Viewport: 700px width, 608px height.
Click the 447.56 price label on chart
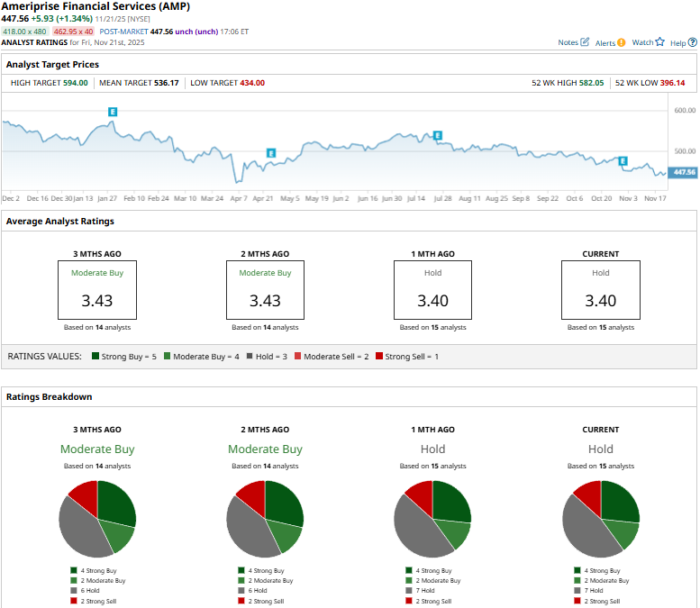coord(684,172)
